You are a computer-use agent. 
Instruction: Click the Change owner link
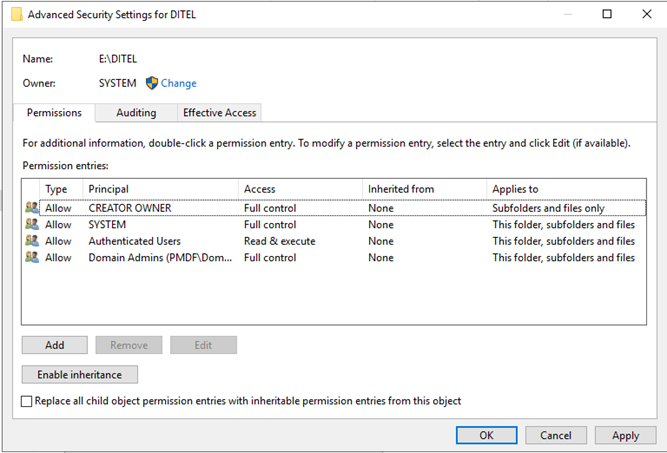pyautogui.click(x=179, y=83)
